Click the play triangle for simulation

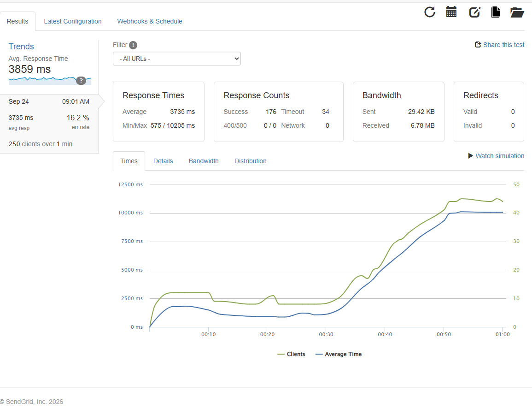[x=471, y=155]
